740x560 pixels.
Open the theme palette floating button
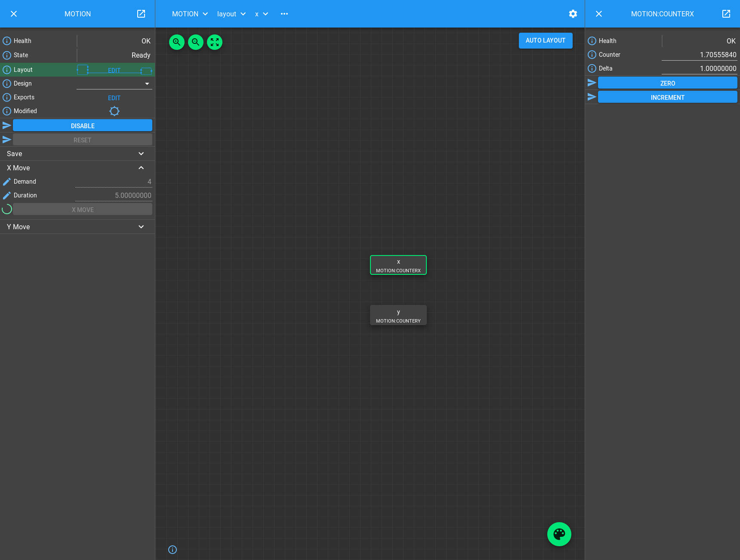[559, 534]
